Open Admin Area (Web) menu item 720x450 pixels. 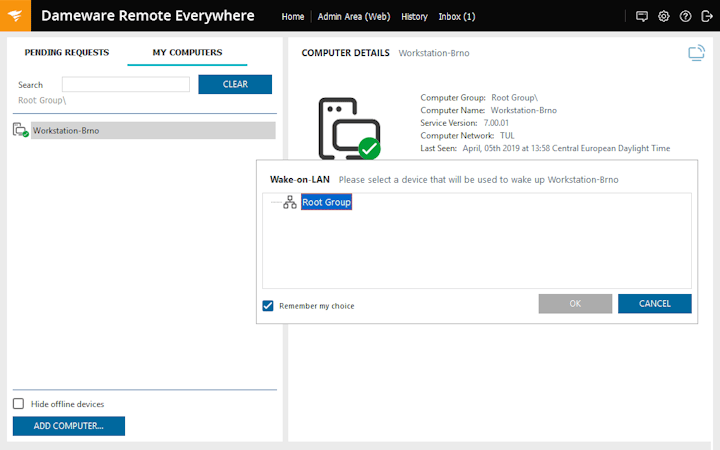(354, 17)
